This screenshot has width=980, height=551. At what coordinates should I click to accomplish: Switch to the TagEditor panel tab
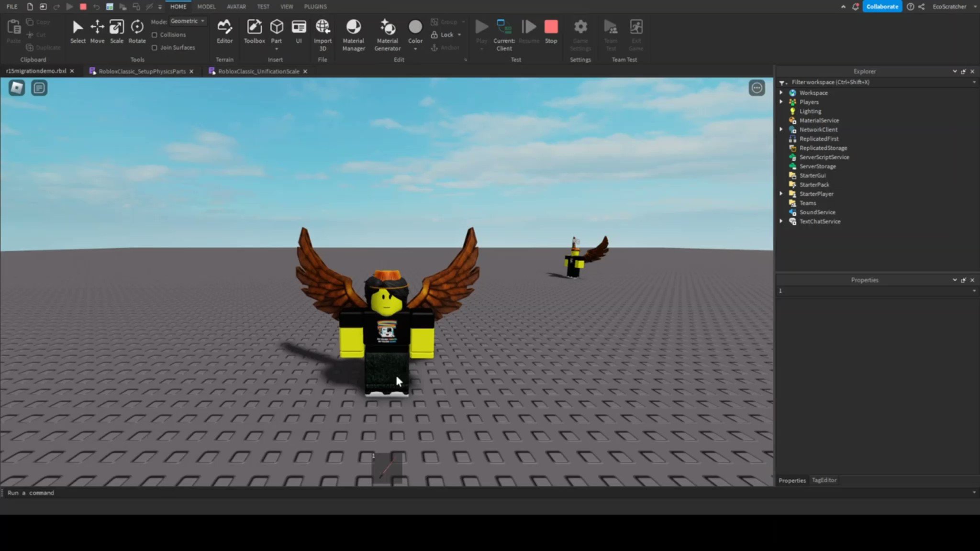pos(824,480)
